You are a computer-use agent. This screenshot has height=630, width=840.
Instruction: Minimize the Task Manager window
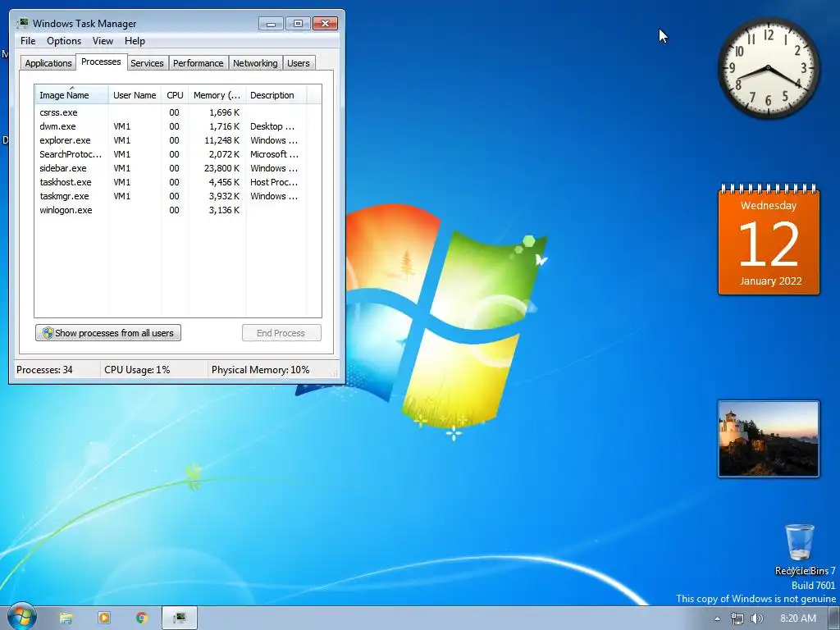[x=271, y=24]
